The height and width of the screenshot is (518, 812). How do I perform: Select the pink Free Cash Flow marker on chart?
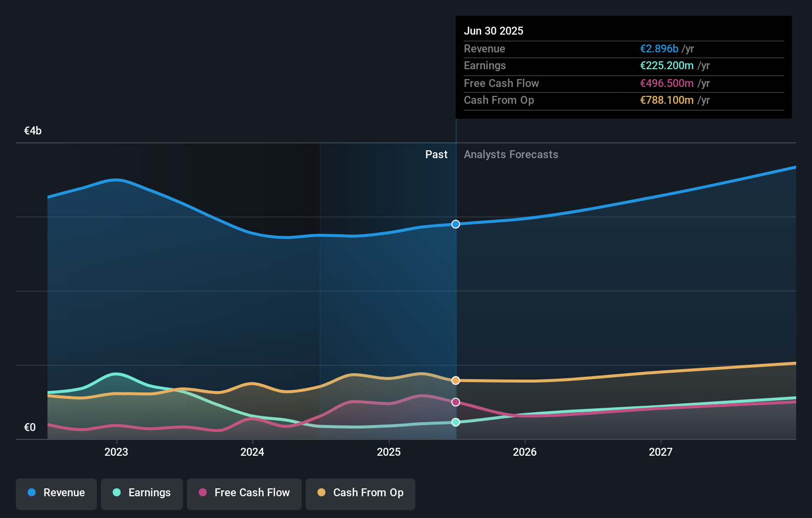pos(455,401)
